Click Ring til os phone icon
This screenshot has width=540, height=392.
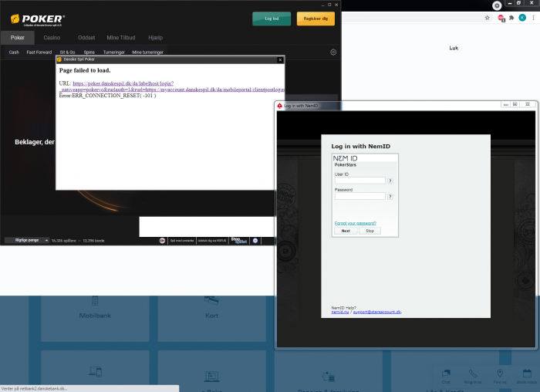coord(473,373)
